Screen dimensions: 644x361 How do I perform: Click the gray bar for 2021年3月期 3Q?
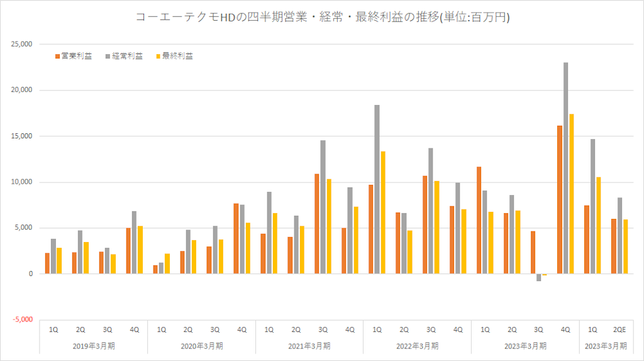pyautogui.click(x=323, y=207)
